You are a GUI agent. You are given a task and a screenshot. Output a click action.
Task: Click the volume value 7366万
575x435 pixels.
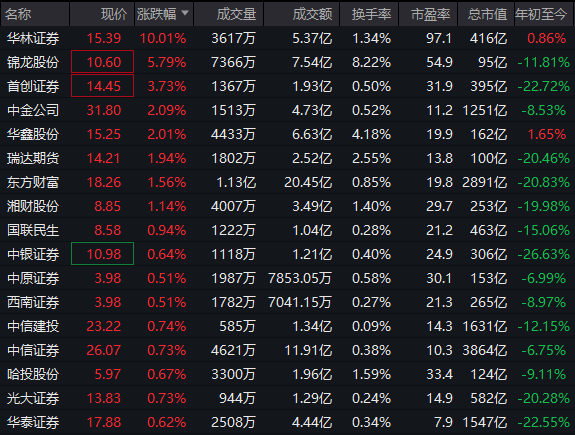click(233, 62)
